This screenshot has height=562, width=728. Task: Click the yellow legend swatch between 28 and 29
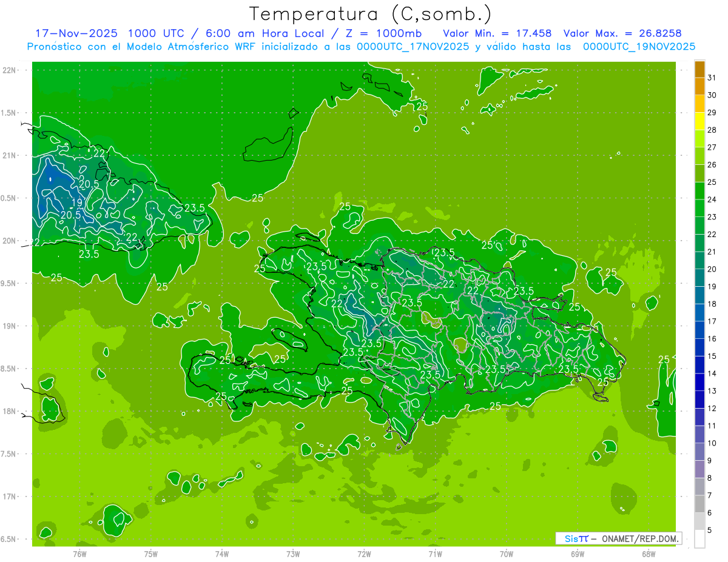(699, 121)
